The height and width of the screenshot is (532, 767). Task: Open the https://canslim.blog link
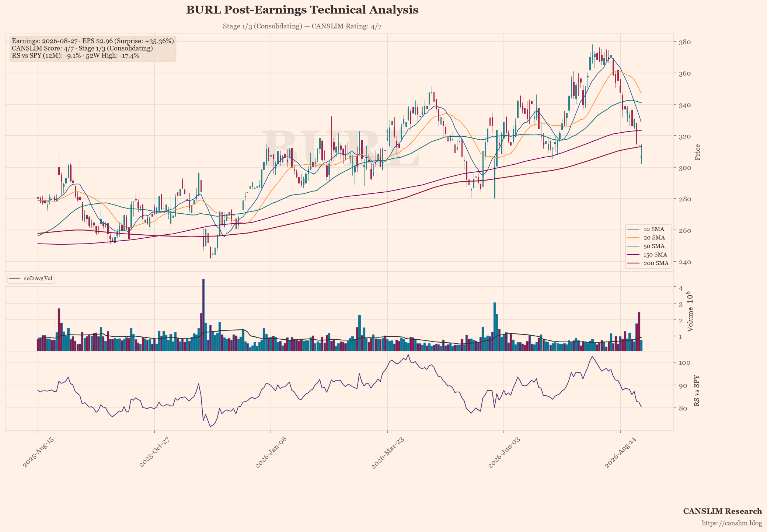(732, 523)
